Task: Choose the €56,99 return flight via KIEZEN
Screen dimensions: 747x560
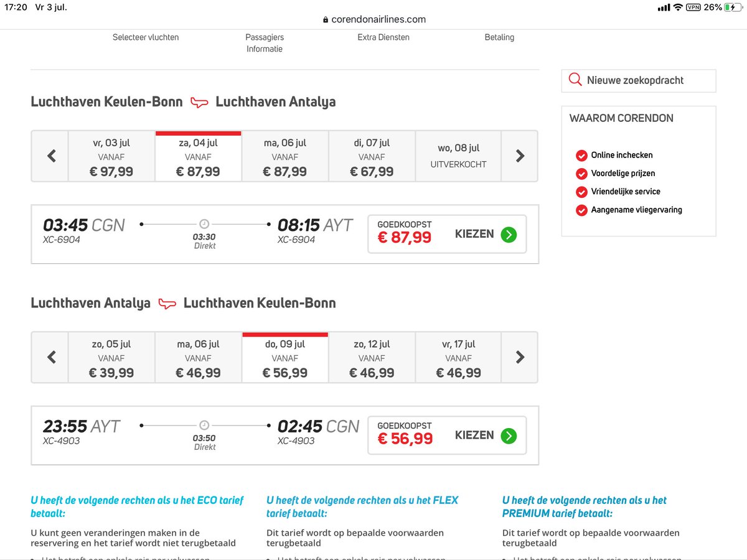Action: coord(447,436)
